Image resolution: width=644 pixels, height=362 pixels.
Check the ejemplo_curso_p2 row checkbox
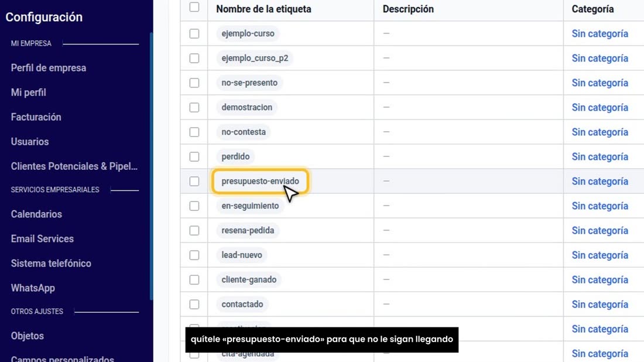[x=194, y=59]
